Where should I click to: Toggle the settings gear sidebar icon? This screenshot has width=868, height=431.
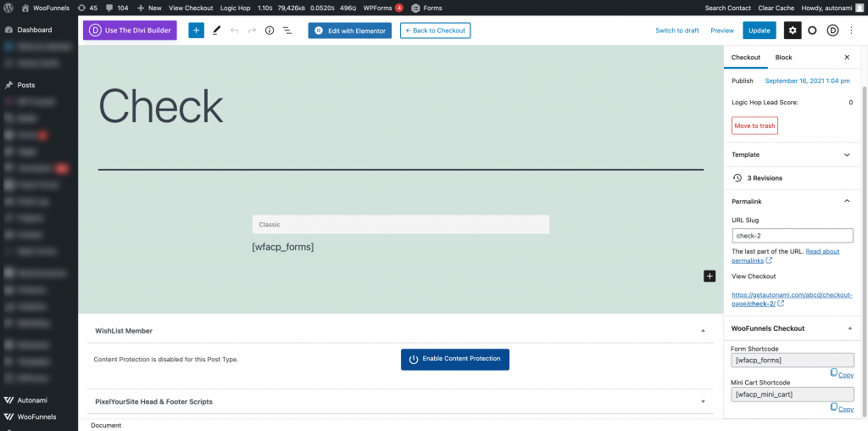tap(793, 31)
